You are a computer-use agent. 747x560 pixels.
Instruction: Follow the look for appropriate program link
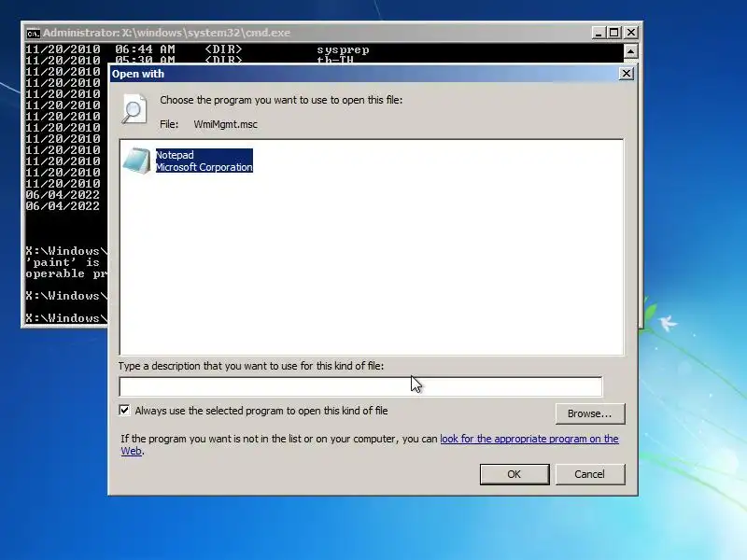(x=529, y=439)
